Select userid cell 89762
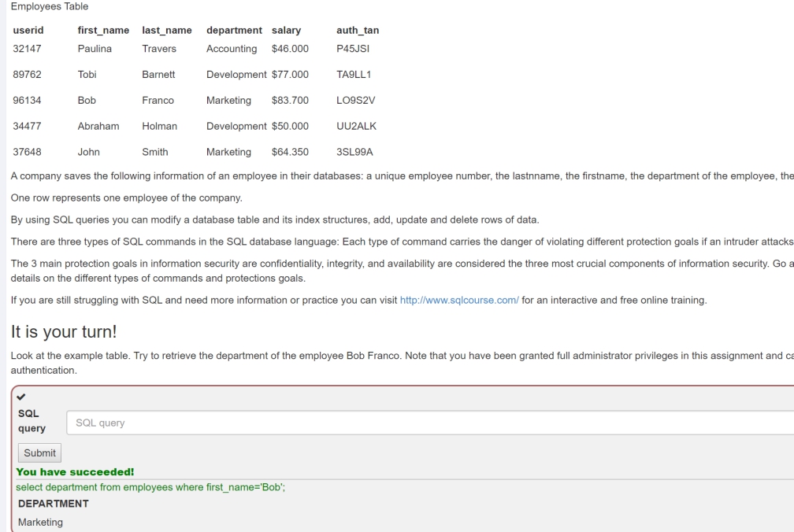This screenshot has width=794, height=532. [28, 74]
